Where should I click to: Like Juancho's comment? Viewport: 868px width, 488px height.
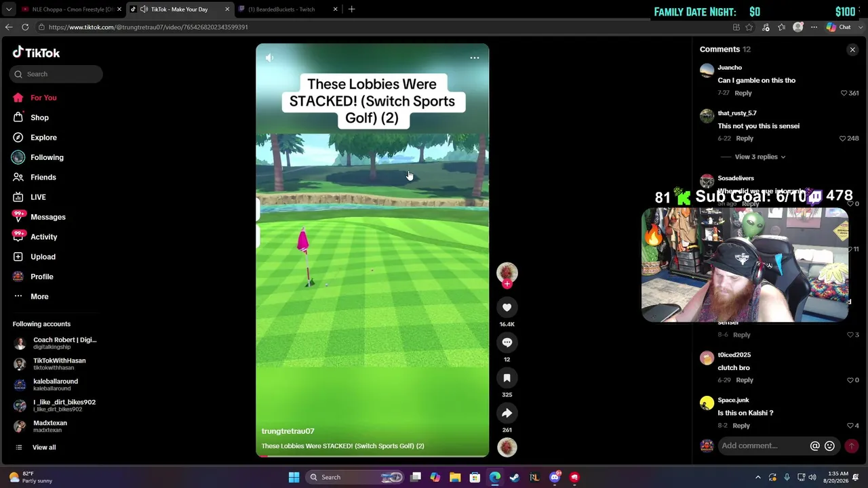844,94
